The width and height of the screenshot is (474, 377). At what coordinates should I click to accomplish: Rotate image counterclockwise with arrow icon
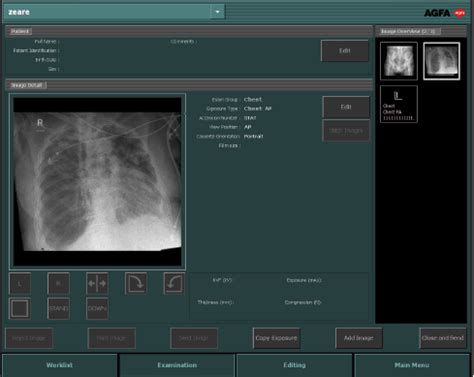pos(174,283)
